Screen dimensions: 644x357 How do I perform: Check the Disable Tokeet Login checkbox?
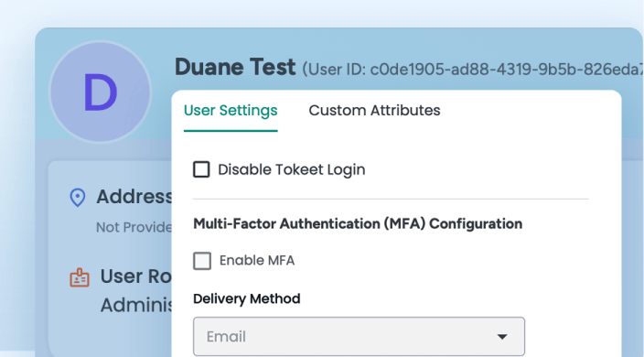[201, 169]
